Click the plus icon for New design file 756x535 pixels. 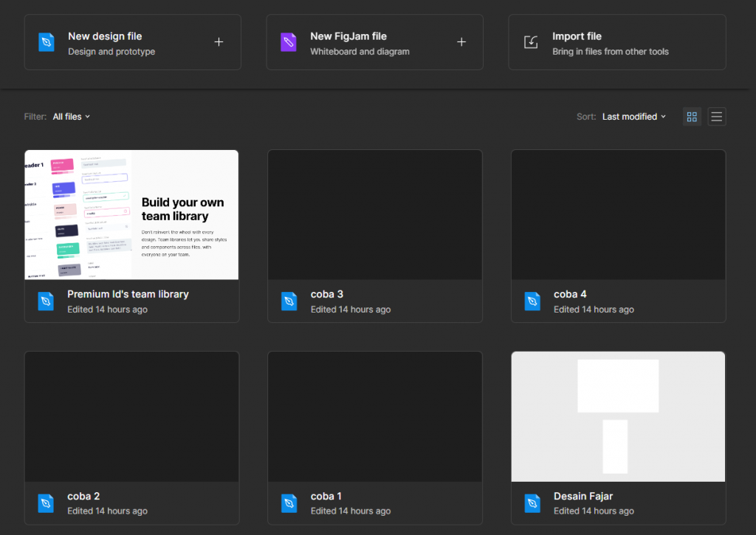coord(219,42)
